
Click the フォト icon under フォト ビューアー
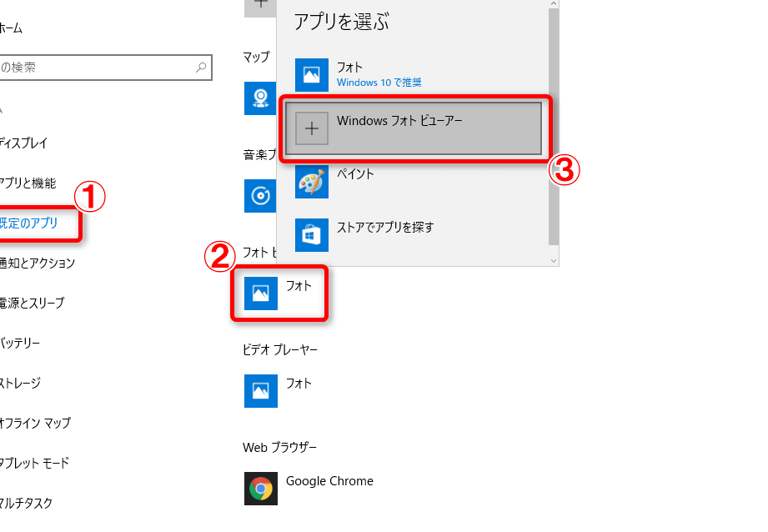point(261,293)
